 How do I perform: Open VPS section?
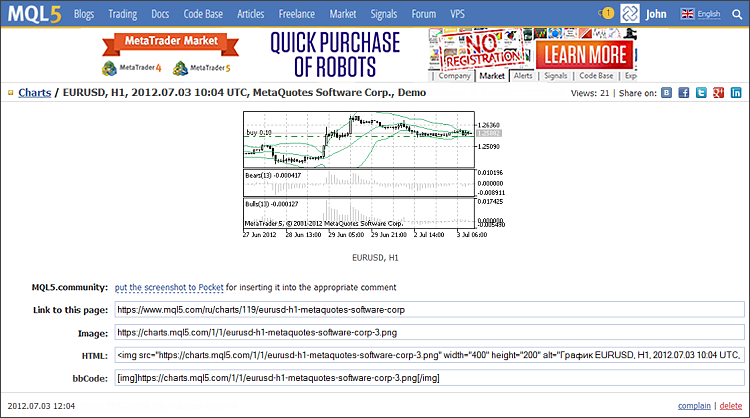coord(457,14)
